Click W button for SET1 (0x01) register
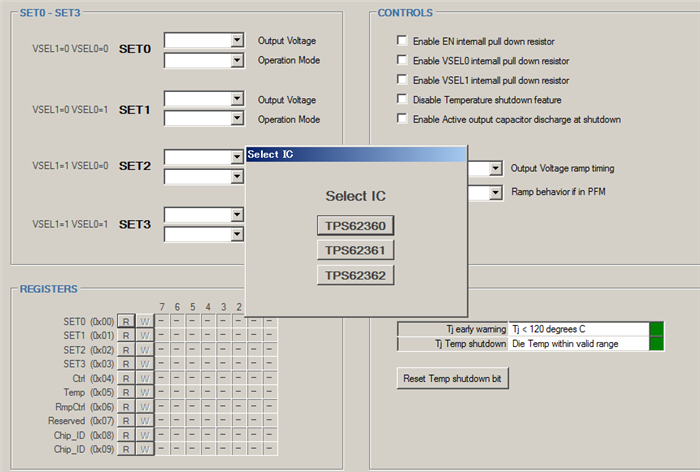 [x=145, y=335]
